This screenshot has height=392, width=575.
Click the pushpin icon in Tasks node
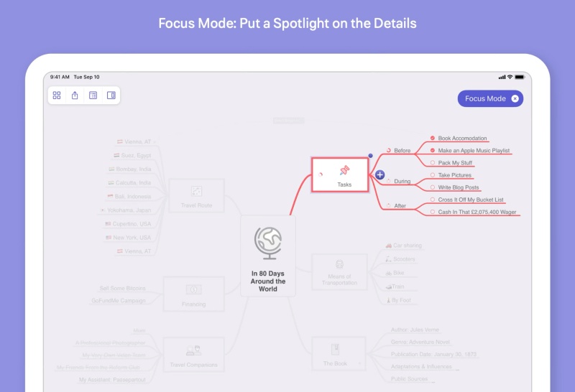(344, 170)
